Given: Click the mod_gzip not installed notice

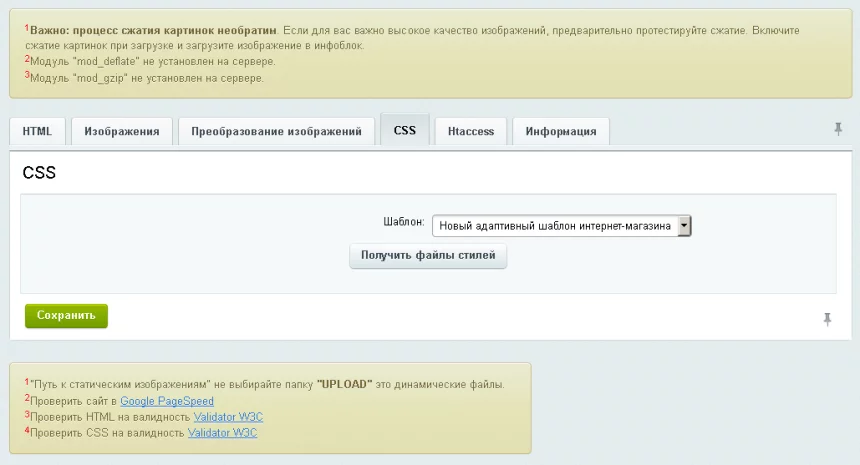Looking at the screenshot, I should coord(147,78).
